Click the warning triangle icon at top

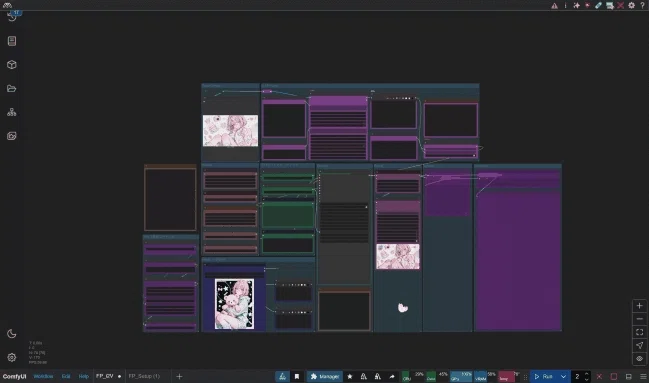554,5
